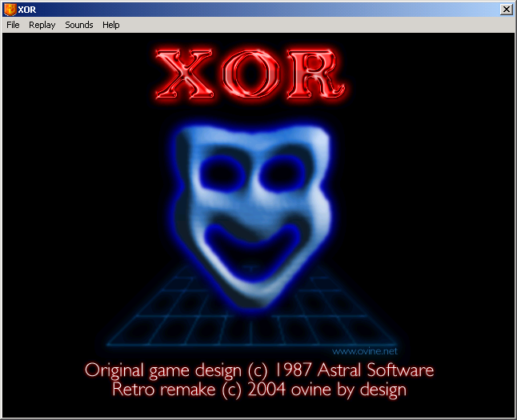The height and width of the screenshot is (420, 517).
Task: Click the www.ovine.net website text
Action: [x=364, y=350]
